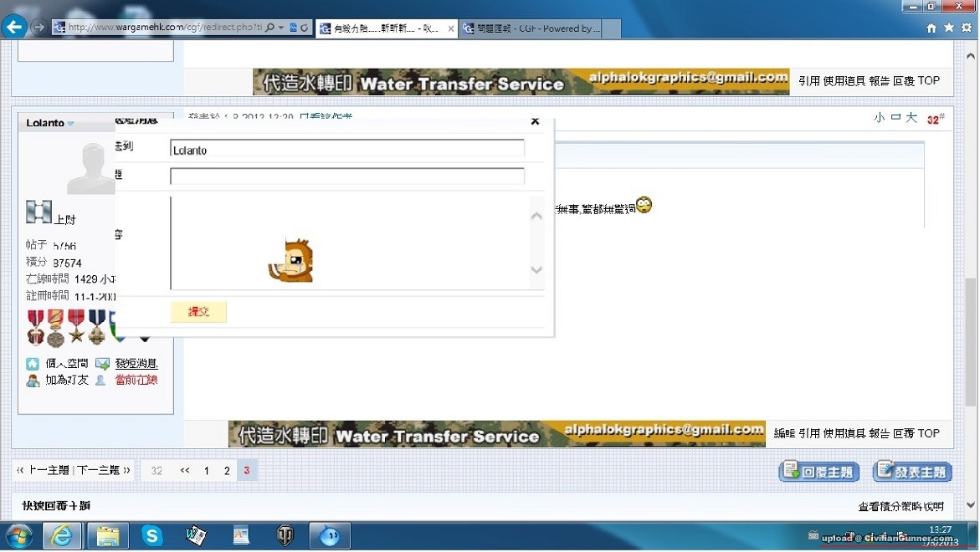Open the Favorites star icon
Viewport: 980px width, 552px height.
(949, 28)
